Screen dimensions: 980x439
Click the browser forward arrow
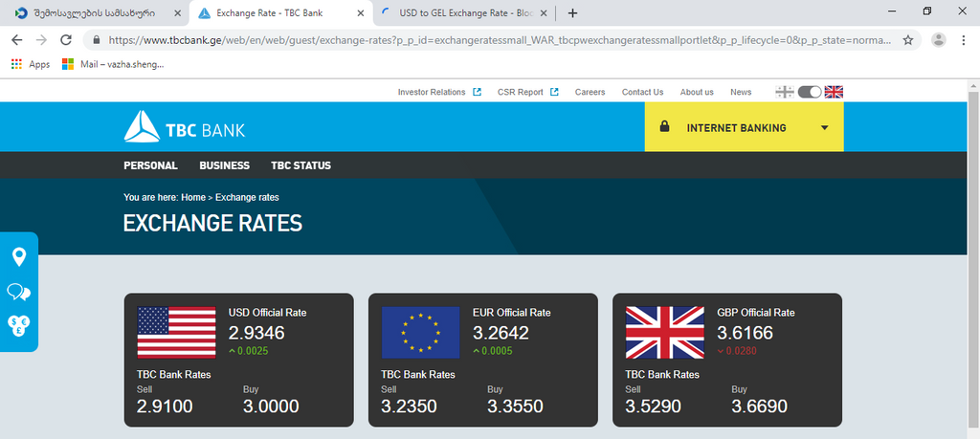[41, 40]
